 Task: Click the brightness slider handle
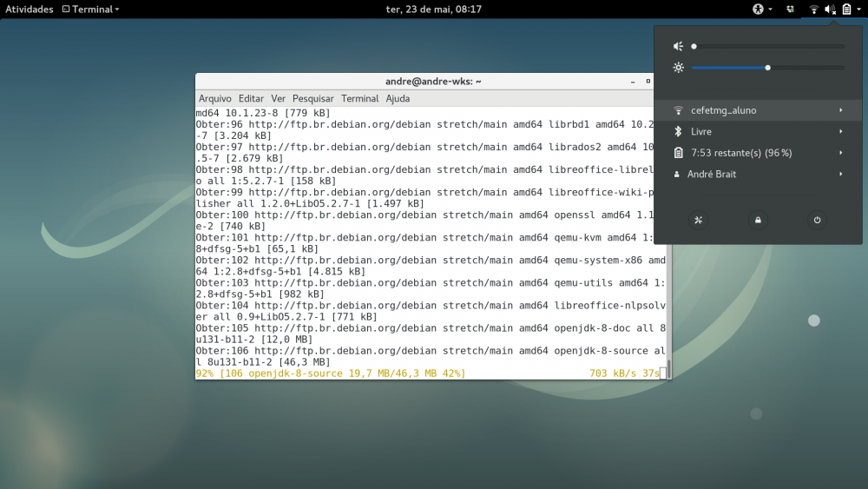(768, 68)
